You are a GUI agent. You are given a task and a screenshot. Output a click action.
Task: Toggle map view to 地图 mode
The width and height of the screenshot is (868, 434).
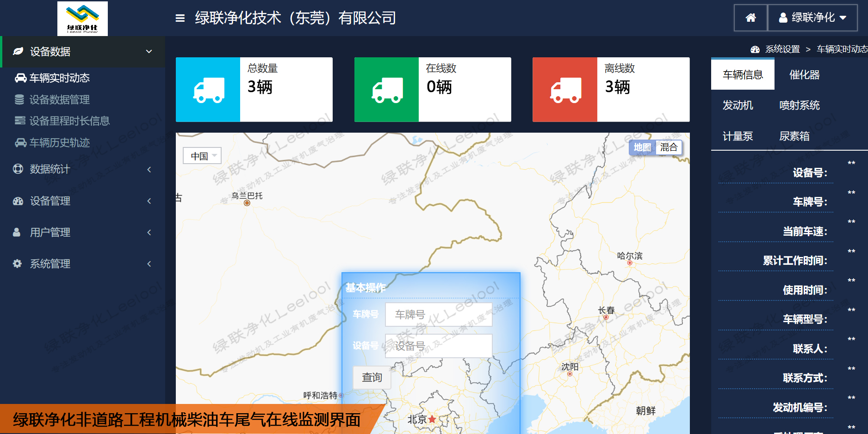(x=642, y=147)
